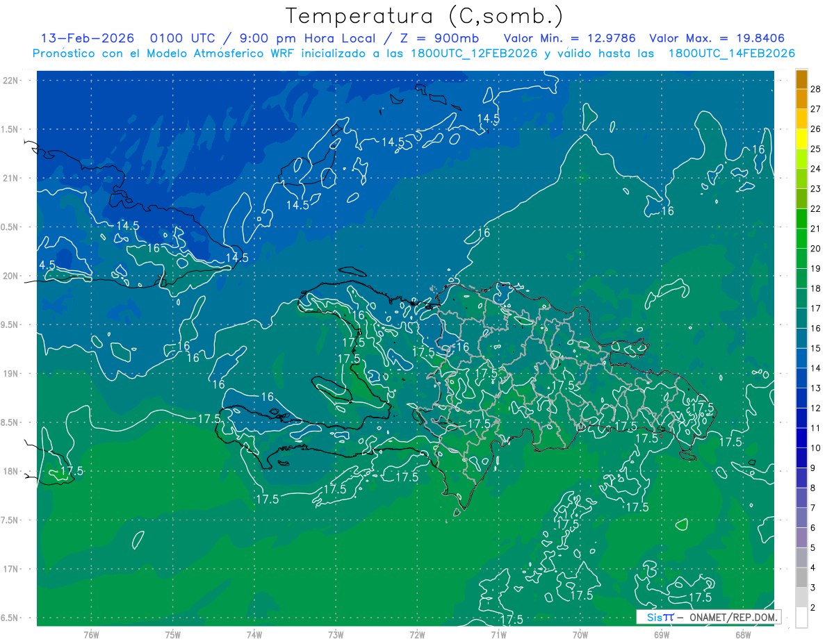Click the 21N latitude axis label

click(10, 178)
